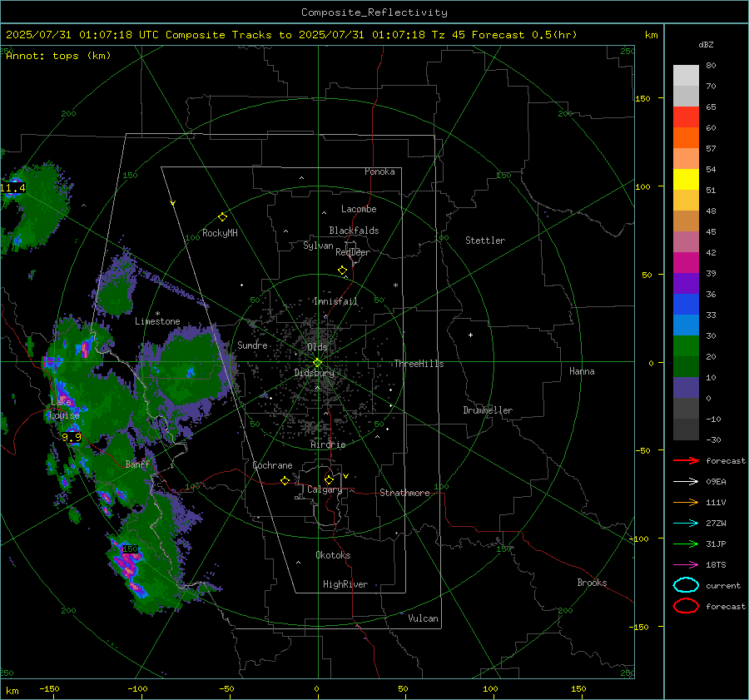
Task: Select the bright yellow dBZ swatch
Action: [686, 179]
